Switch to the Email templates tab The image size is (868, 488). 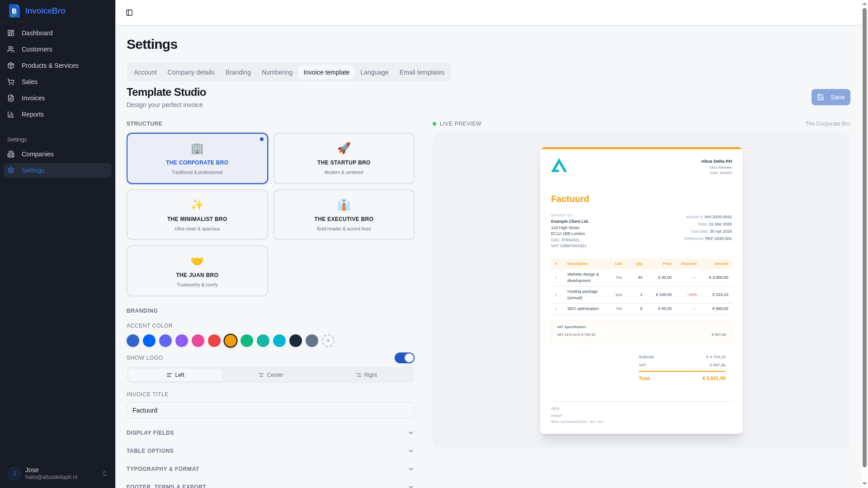coord(422,72)
